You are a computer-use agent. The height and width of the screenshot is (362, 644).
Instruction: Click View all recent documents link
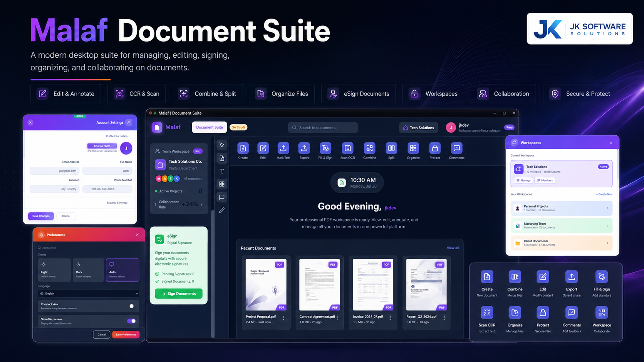click(x=453, y=248)
